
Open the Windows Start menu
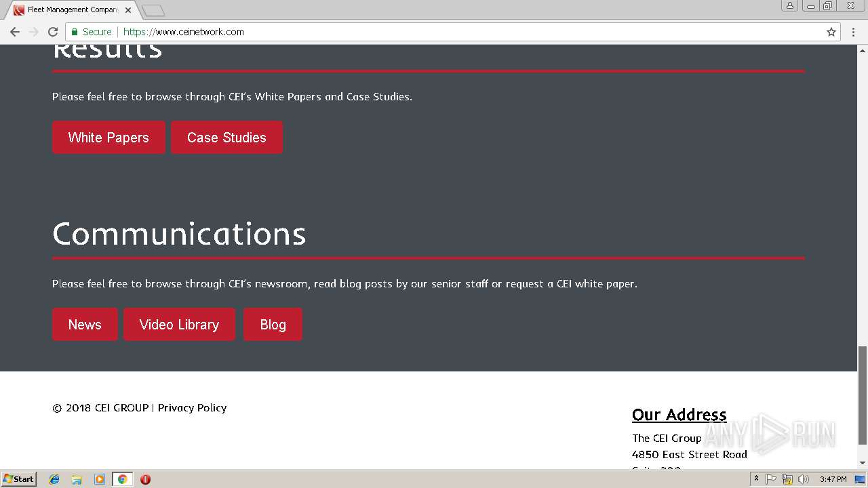(x=18, y=479)
